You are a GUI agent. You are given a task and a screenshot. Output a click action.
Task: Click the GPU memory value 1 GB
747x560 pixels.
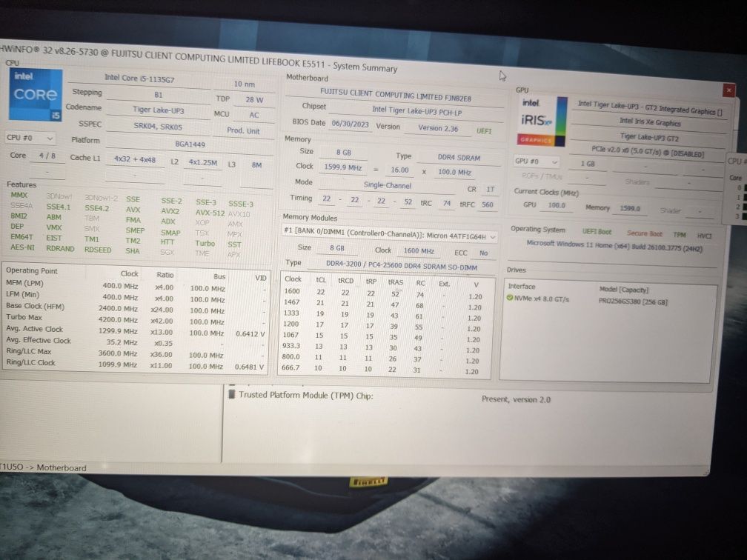587,163
